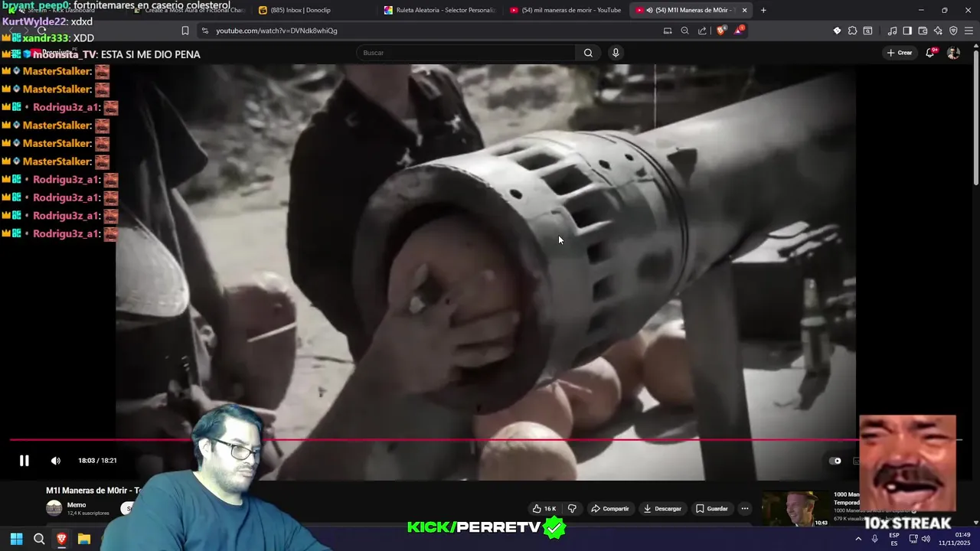The height and width of the screenshot is (551, 980).
Task: Click the diamond-shaped extension icon in toolbar
Action: pos(837,31)
